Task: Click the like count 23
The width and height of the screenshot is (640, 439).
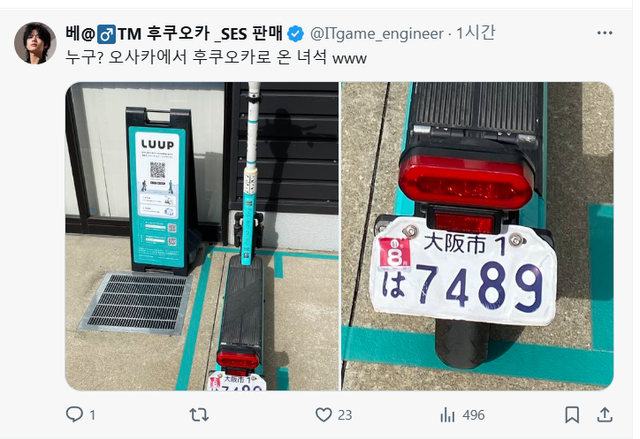Action: pyautogui.click(x=344, y=415)
